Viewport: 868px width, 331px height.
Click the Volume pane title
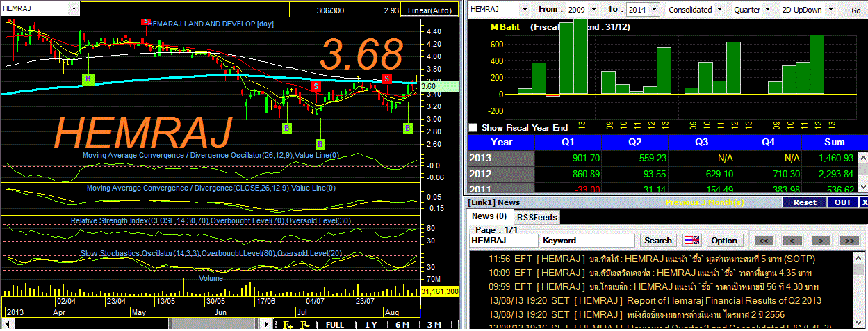tap(211, 278)
